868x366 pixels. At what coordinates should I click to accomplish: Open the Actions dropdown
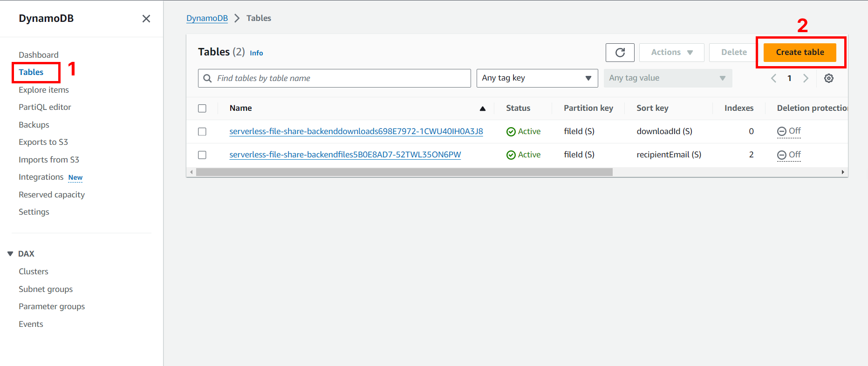671,53
